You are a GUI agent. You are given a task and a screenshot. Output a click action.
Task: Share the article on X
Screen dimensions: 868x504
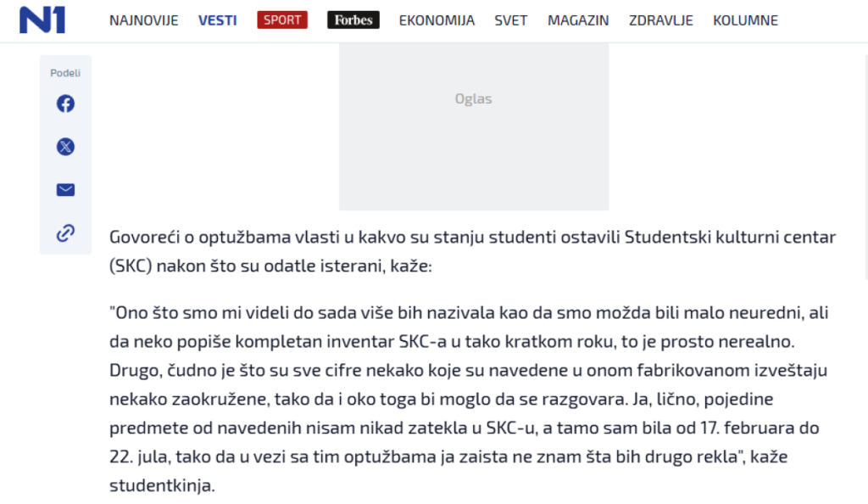click(65, 147)
